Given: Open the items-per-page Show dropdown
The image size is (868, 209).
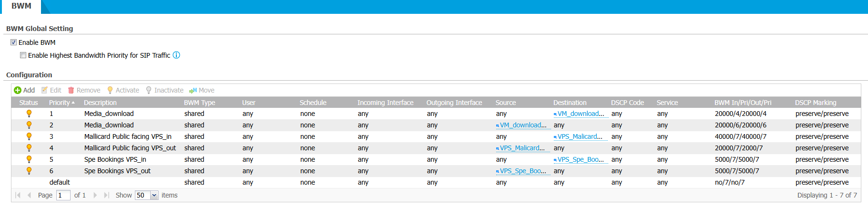Looking at the screenshot, I should click(x=154, y=195).
